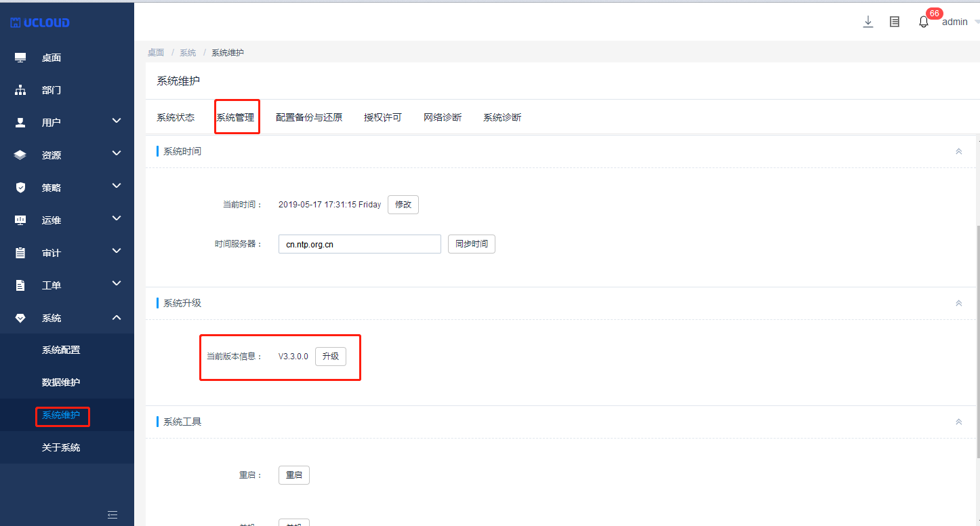Screen dimensions: 980x526
Task: Expand the 工单 menu chevron
Action: [117, 283]
